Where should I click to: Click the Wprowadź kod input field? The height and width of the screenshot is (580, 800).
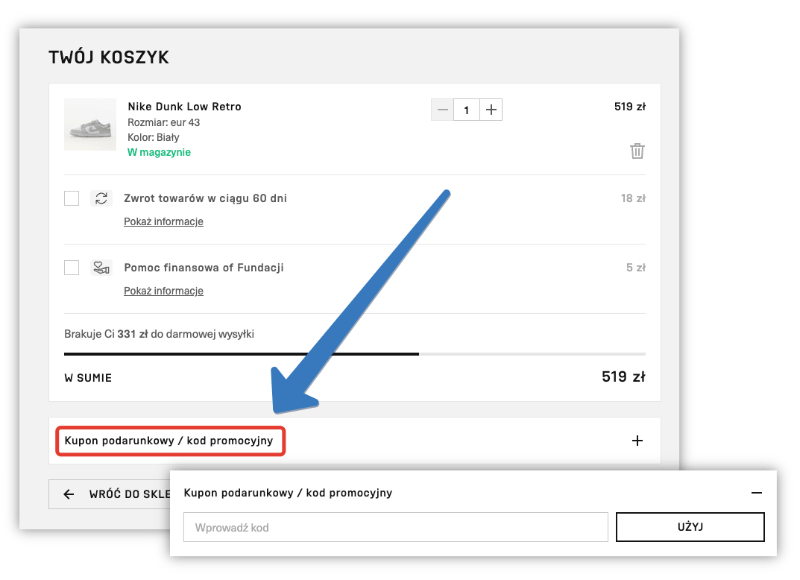coord(395,527)
